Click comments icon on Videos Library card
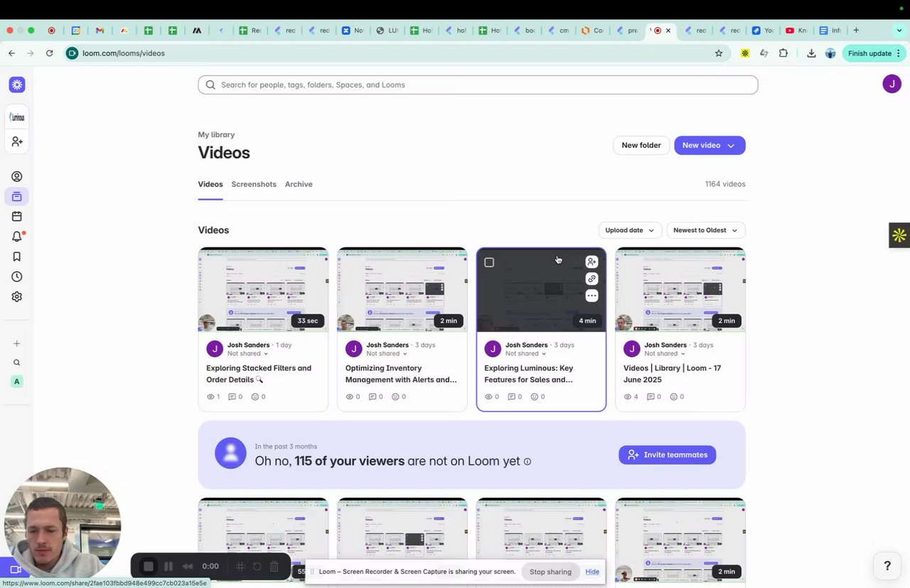Image resolution: width=910 pixels, height=588 pixels. click(x=650, y=397)
